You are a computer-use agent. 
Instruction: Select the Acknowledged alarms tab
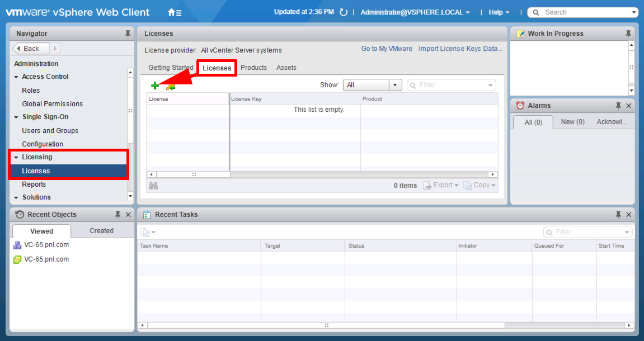pyautogui.click(x=612, y=122)
